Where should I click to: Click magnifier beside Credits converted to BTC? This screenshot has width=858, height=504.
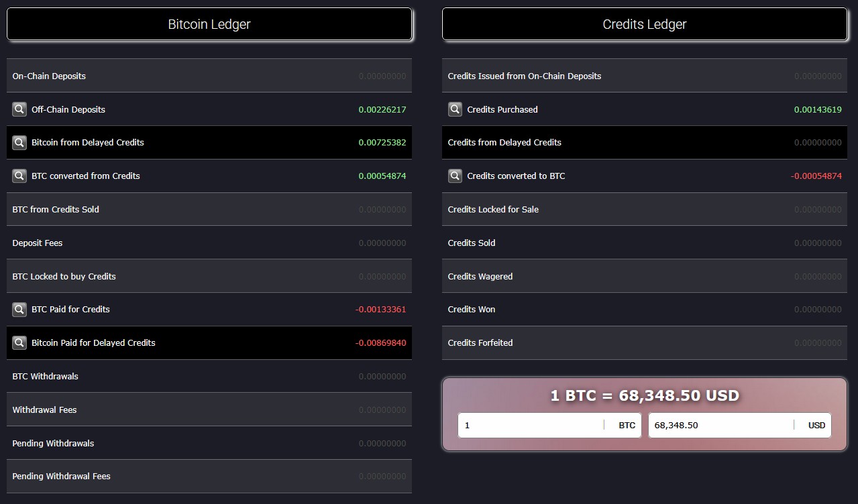[455, 176]
